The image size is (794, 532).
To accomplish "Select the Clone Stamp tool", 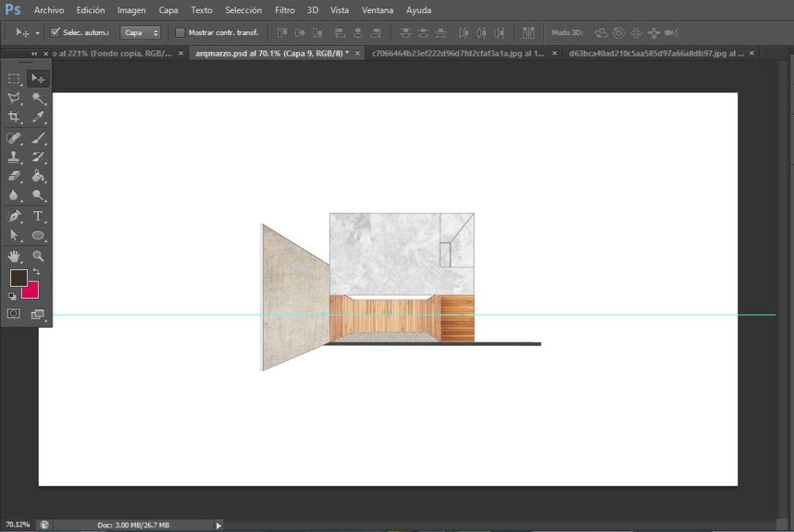I will tap(14, 157).
